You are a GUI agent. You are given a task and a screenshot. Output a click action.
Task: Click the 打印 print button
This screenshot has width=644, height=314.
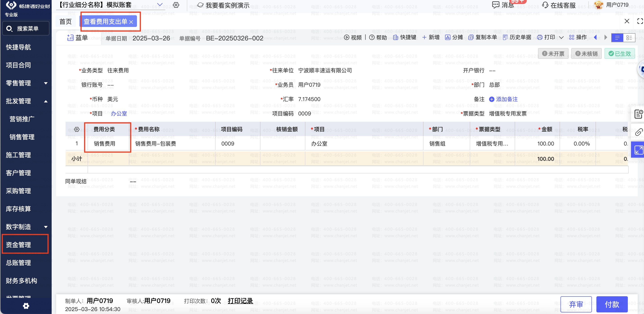tap(546, 38)
